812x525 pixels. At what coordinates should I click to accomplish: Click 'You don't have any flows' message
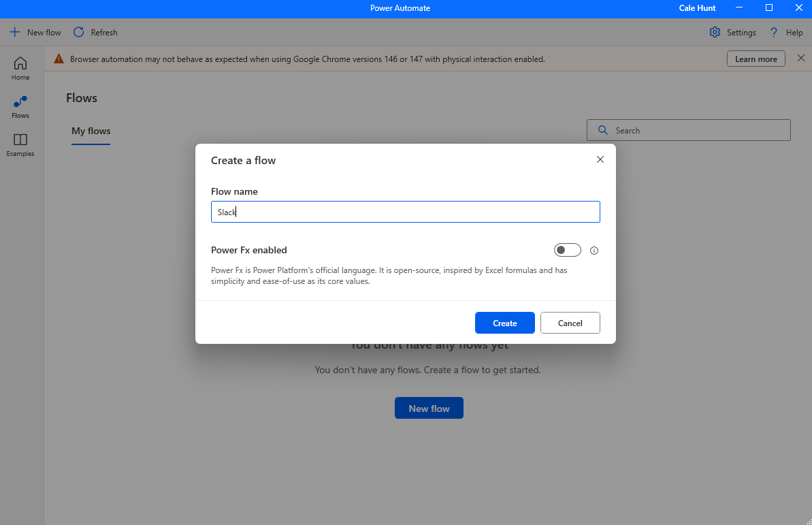[x=427, y=370]
